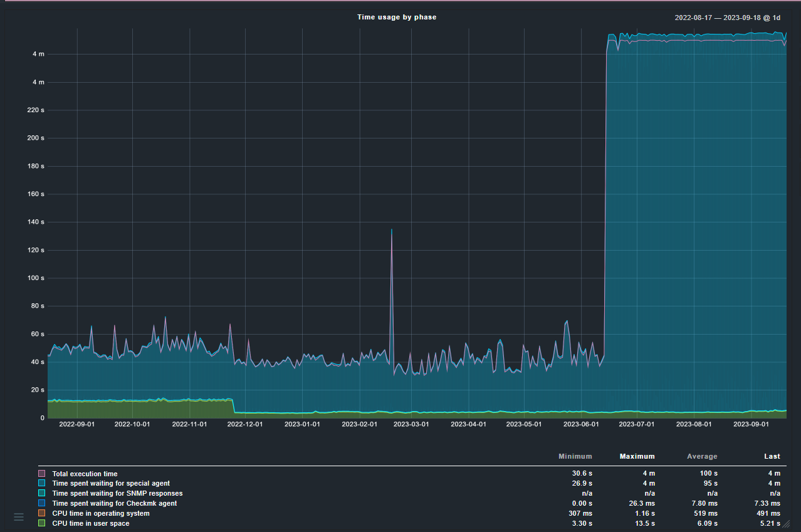801x532 pixels.
Task: Click the resize handle at graph corner
Action: click(x=785, y=524)
